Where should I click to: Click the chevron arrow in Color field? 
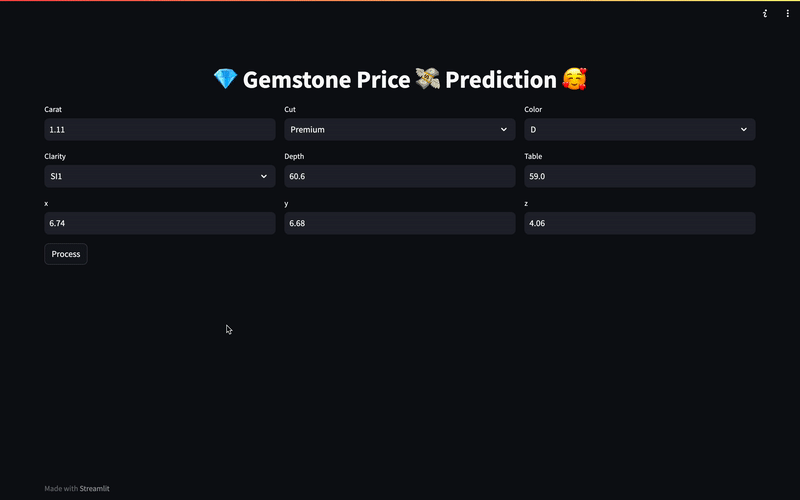743,130
